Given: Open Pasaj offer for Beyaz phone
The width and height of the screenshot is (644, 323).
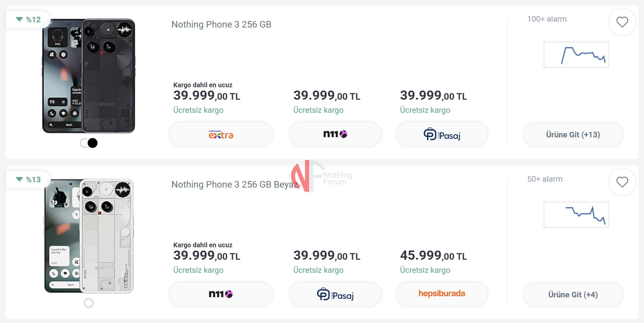Looking at the screenshot, I should click(335, 294).
